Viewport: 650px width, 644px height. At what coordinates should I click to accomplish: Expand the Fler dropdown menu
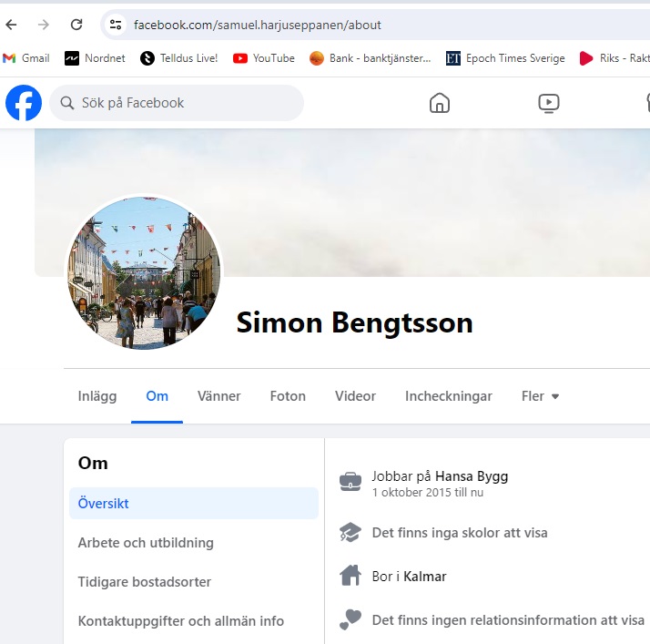pyautogui.click(x=540, y=396)
